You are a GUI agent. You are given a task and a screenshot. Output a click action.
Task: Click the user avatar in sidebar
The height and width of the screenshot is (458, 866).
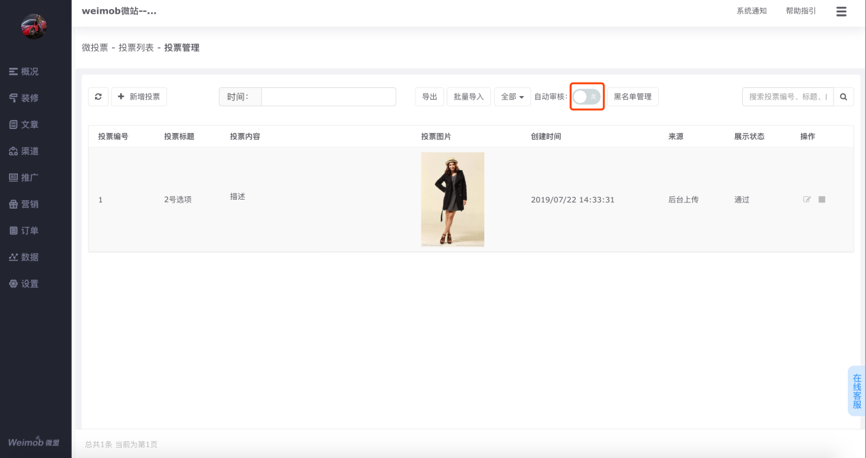pyautogui.click(x=34, y=27)
